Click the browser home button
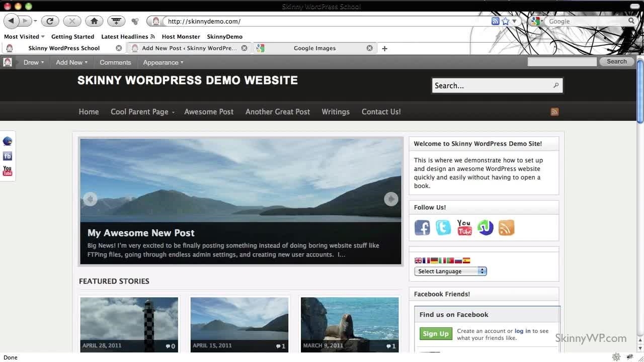This screenshot has width=644, height=362. [x=94, y=21]
